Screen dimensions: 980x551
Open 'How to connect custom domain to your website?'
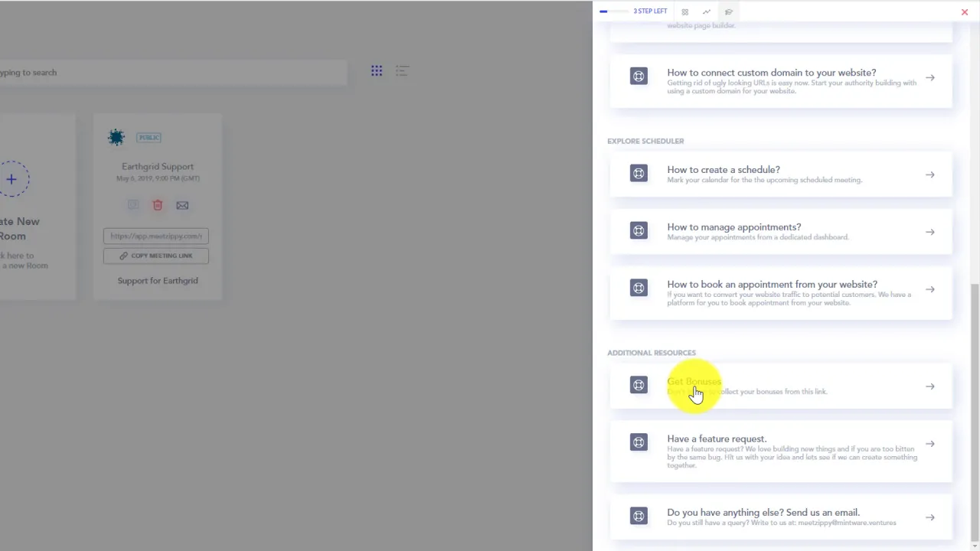[772, 73]
